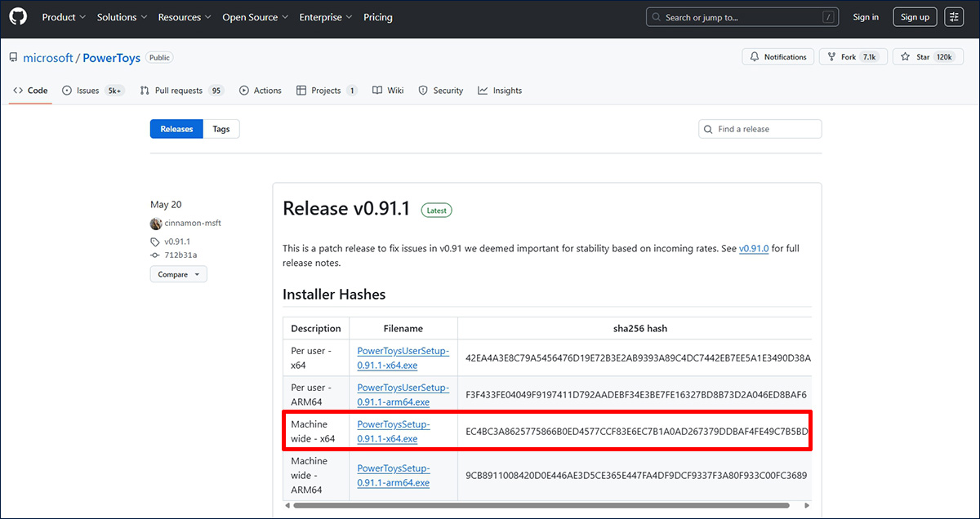Download PowerToysUserSetup-0.91.1-x64.exe

point(403,357)
